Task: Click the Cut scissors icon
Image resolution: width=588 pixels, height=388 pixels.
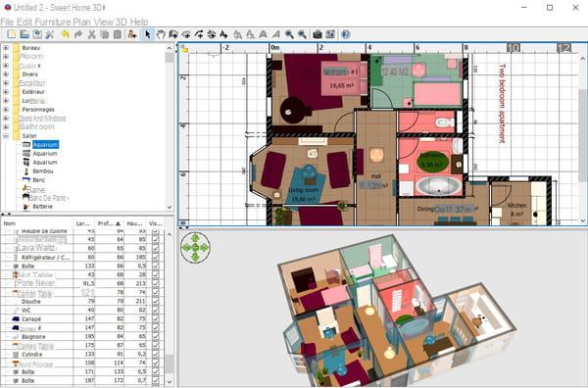Action: click(x=91, y=34)
